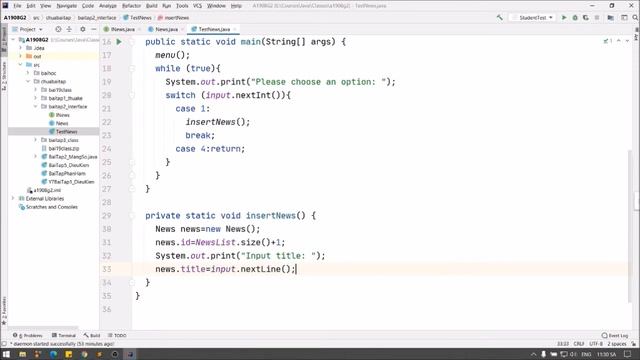Click the locate file target icon
The height and width of the screenshot is (360, 640).
[x=58, y=29]
